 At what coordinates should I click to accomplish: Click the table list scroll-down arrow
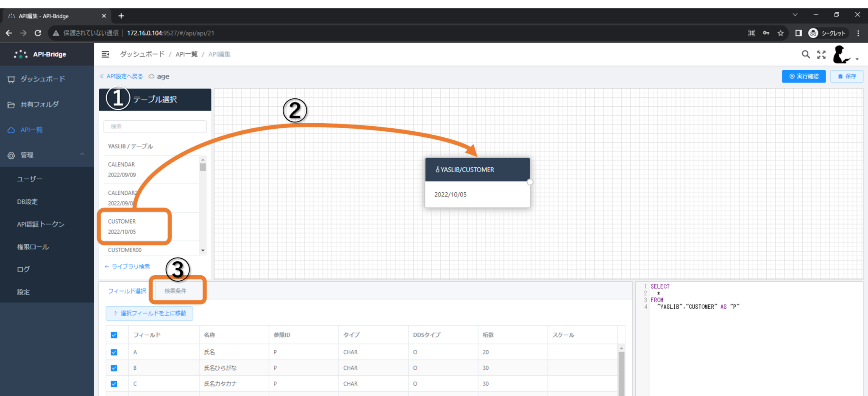point(203,250)
